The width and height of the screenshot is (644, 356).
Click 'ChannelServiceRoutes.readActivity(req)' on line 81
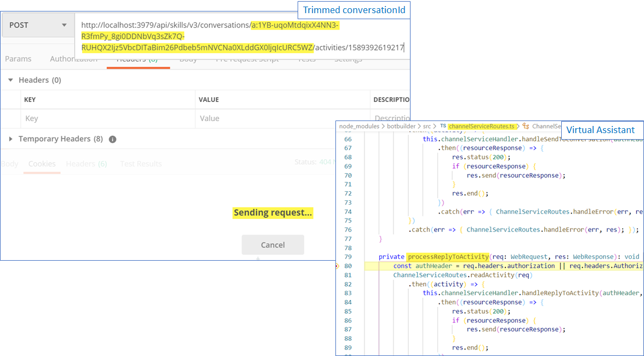463,275
